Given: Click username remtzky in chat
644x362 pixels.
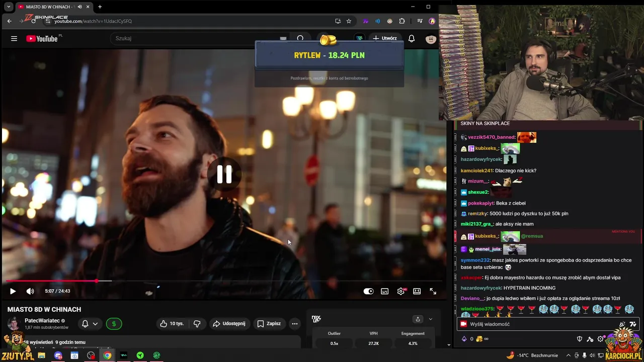Looking at the screenshot, I should coord(477,214).
